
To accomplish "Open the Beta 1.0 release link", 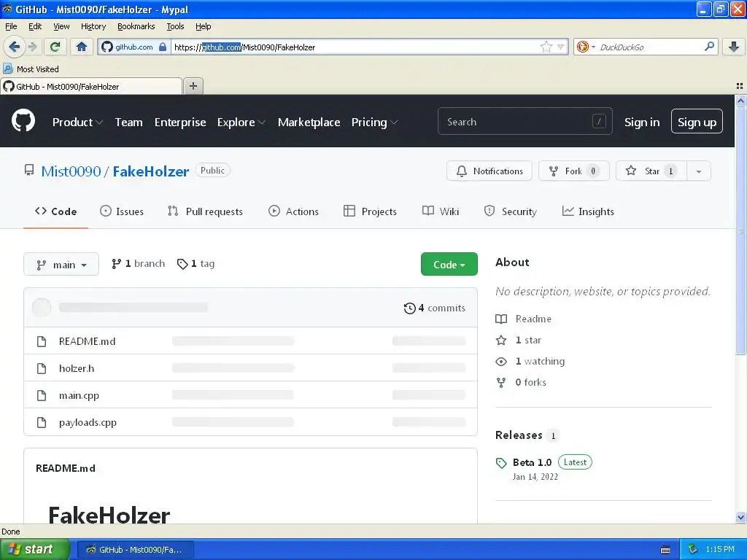I will point(532,462).
